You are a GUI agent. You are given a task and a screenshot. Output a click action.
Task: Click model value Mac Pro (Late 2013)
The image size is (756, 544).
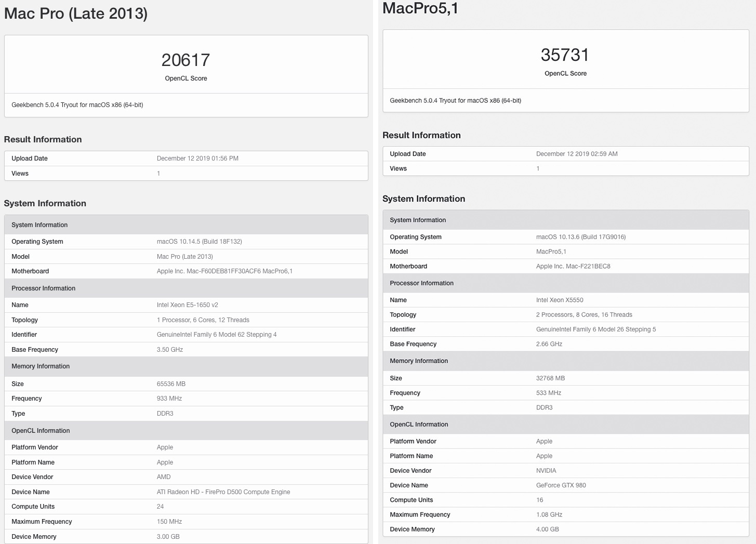185,257
